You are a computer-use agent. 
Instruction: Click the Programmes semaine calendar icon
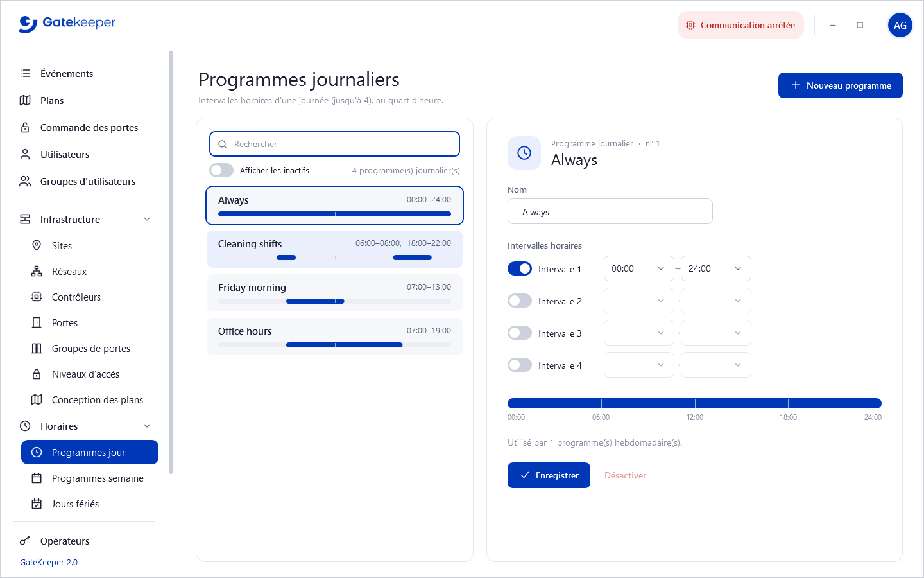tap(37, 478)
